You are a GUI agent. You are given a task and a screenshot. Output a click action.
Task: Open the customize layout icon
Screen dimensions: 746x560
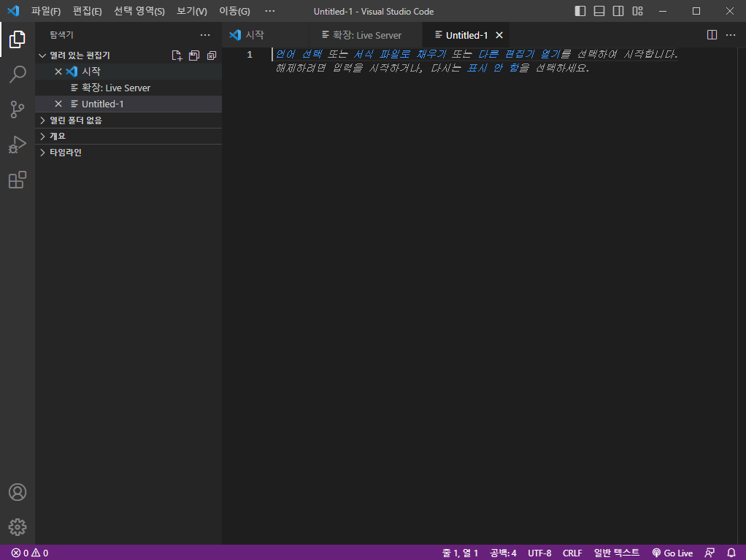637,11
